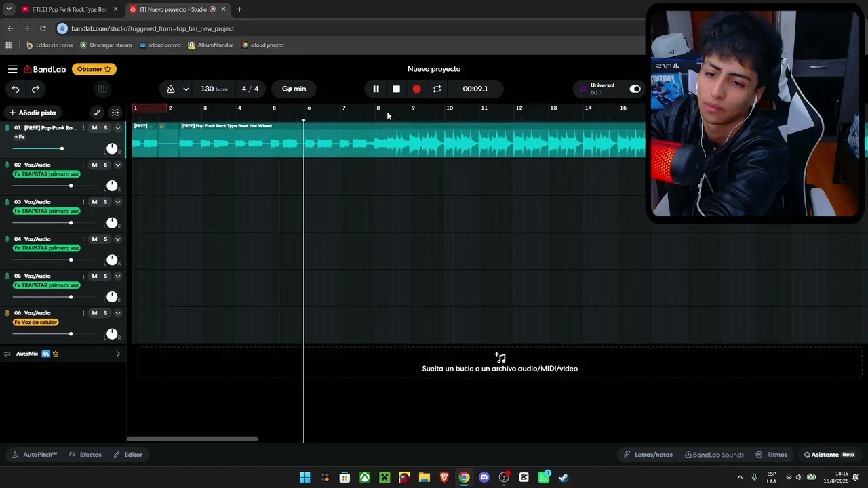Open the virtual piano keyboard
The width and height of the screenshot is (868, 488).
102,89
